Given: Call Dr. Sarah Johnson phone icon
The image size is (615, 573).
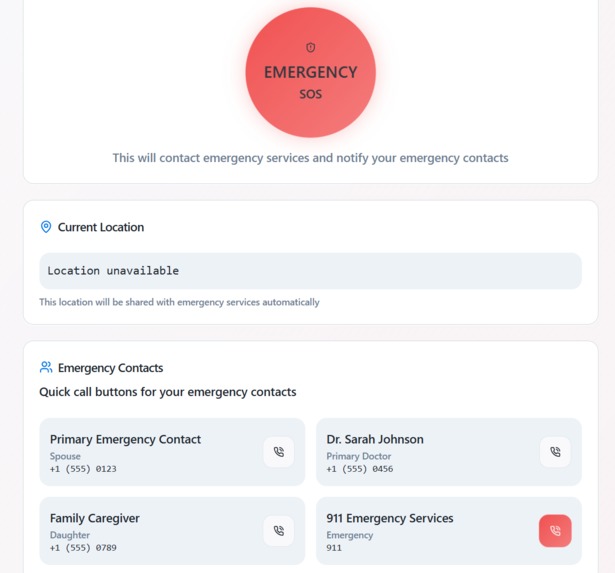Looking at the screenshot, I should tap(555, 452).
